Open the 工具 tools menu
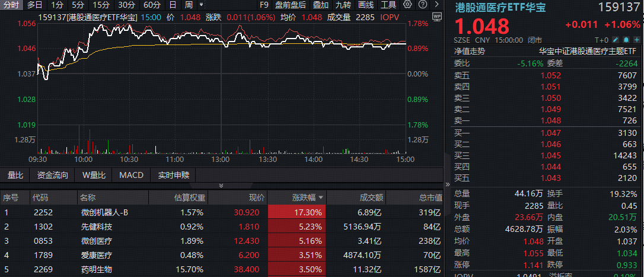The height and width of the screenshot is (277, 644). click(x=388, y=5)
